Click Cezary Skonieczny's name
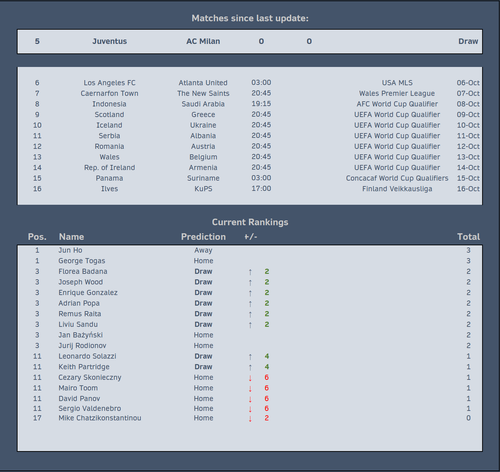Viewport: 500px width, 472px height. click(x=90, y=378)
